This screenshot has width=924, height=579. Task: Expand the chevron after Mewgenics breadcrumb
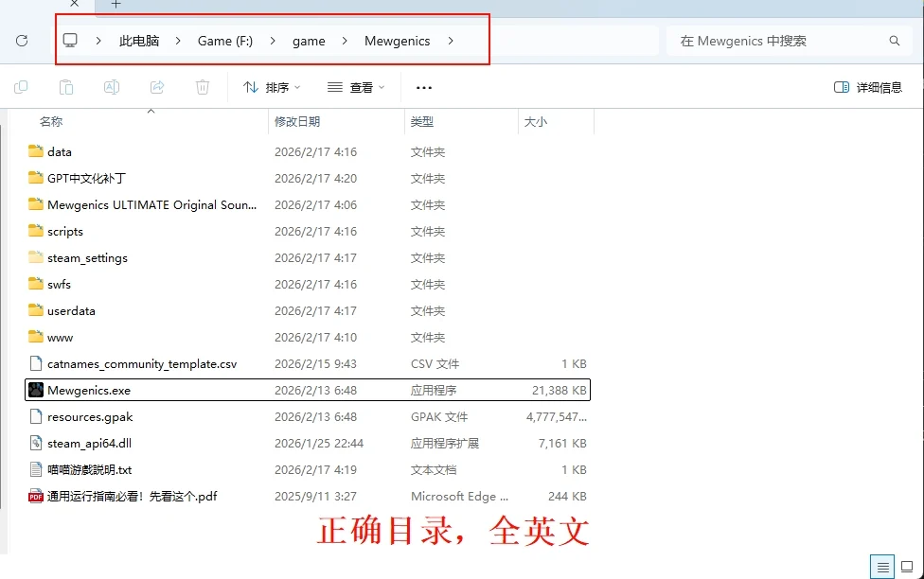click(451, 41)
